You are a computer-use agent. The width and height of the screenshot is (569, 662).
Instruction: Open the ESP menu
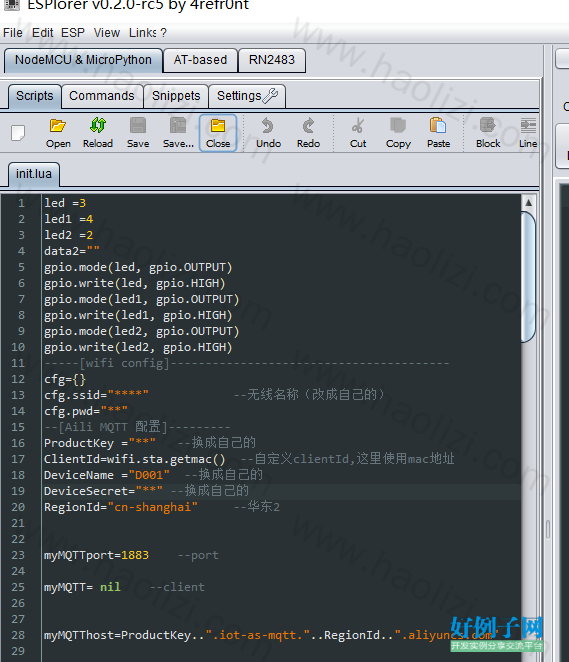[x=73, y=33]
